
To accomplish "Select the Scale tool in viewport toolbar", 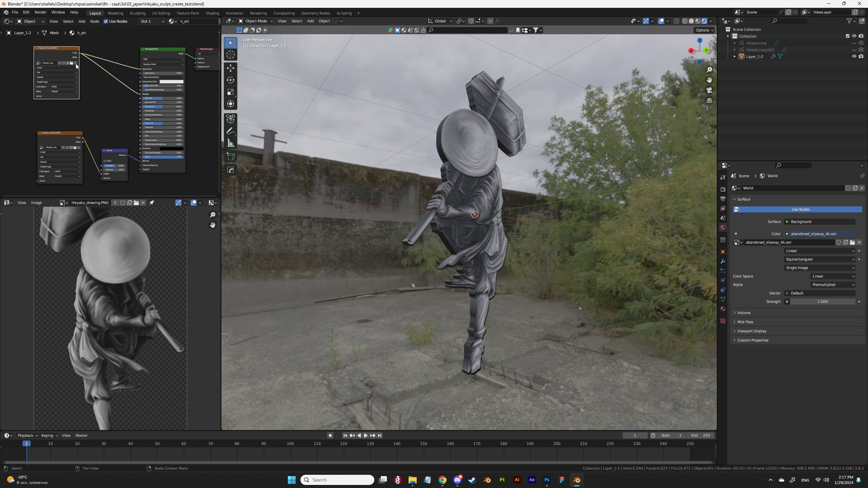I will click(x=231, y=92).
